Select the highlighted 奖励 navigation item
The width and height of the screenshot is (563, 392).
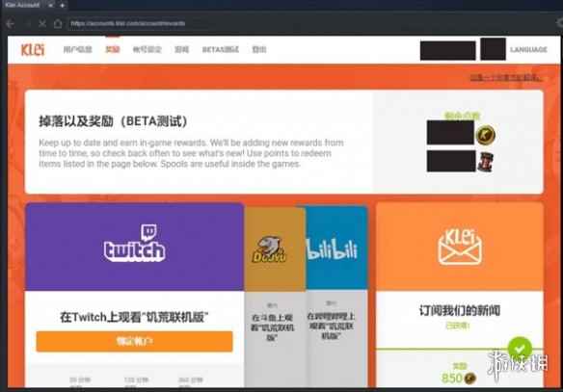[x=113, y=49]
